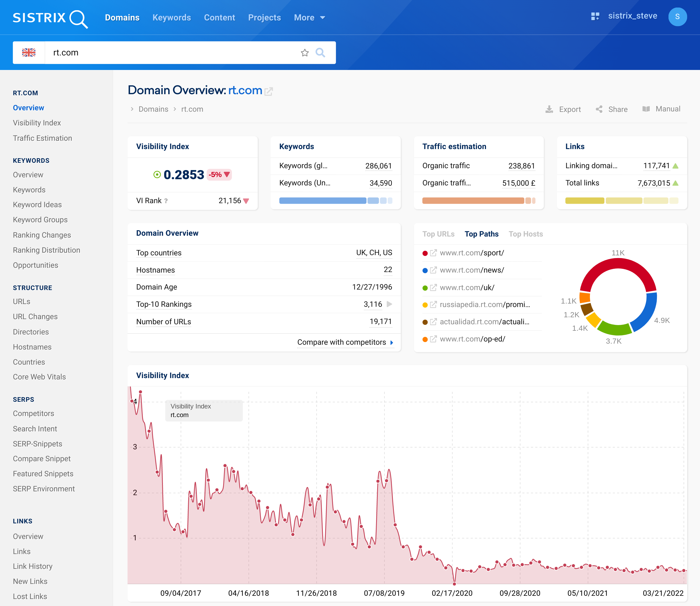The image size is (700, 606).
Task: Click the Linking domains green up arrow
Action: pyautogui.click(x=675, y=166)
